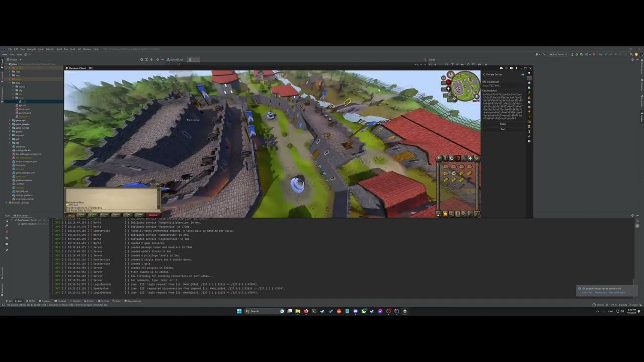Switch to the README.md editor tab
This screenshot has height=362, width=644.
pyautogui.click(x=175, y=59)
